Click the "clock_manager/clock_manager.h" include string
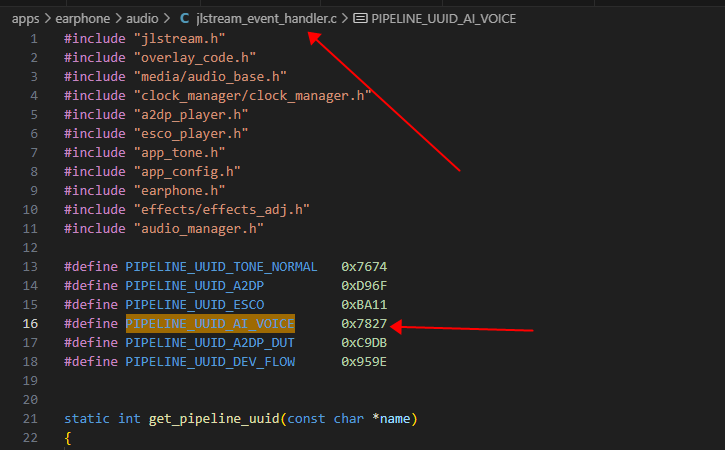 [252, 95]
